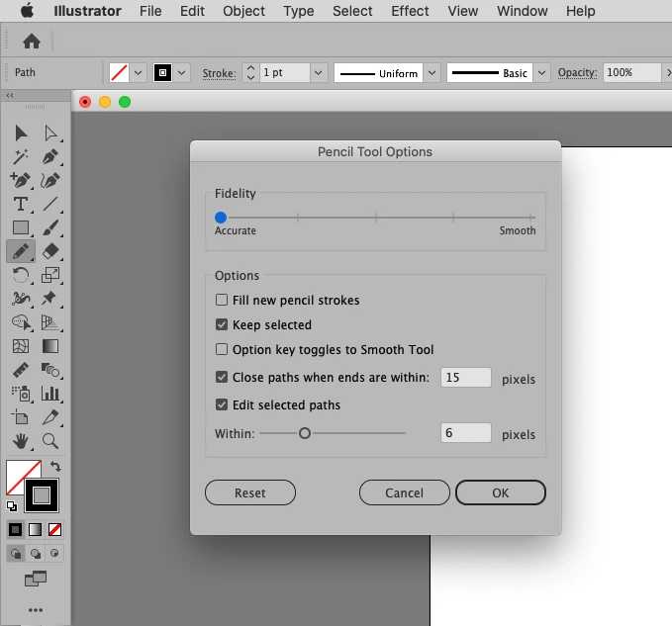672x626 pixels.
Task: Choose Draw Normal mode
Action: click(16, 553)
